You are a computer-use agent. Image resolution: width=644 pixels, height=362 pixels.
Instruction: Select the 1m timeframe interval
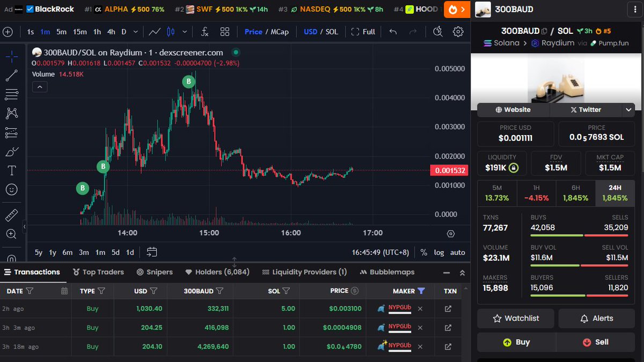click(x=45, y=32)
